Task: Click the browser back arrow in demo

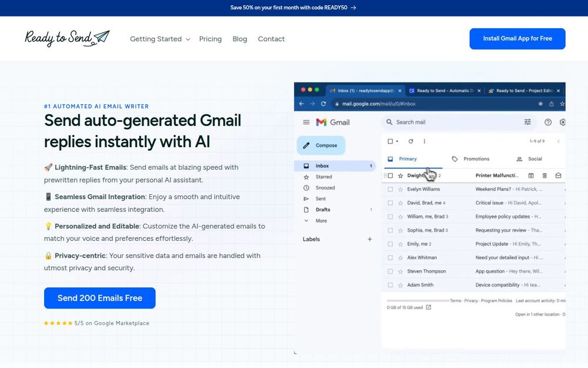Action: coord(302,104)
